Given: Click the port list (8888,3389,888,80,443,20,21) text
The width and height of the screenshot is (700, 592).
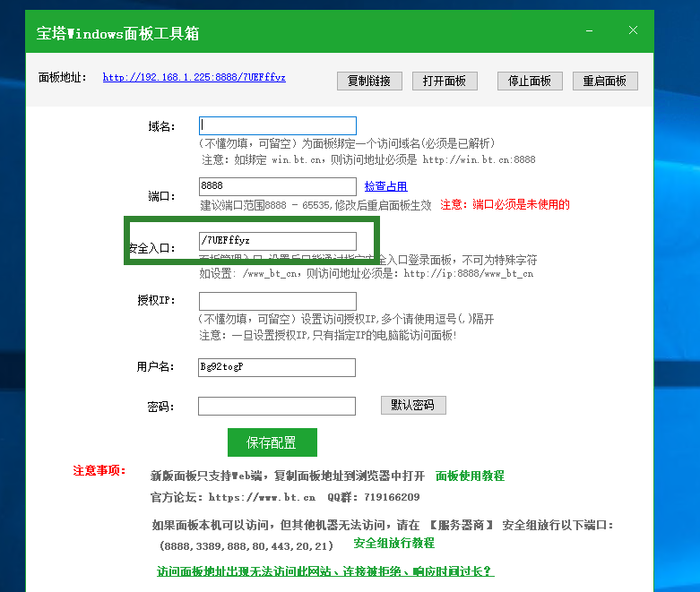Looking at the screenshot, I should coord(246,546).
